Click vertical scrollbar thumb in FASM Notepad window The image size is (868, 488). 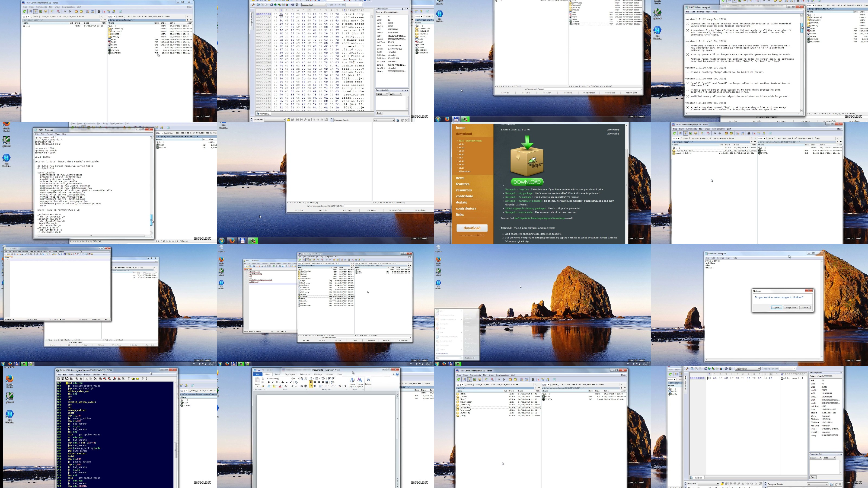click(151, 220)
